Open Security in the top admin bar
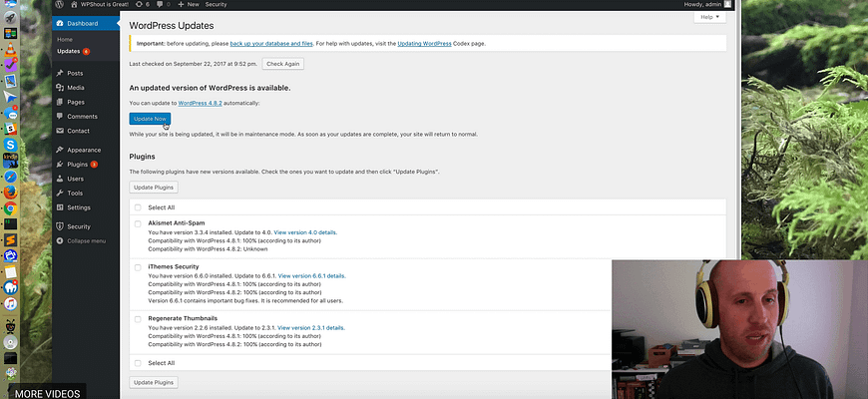This screenshot has height=399, width=868. click(216, 4)
